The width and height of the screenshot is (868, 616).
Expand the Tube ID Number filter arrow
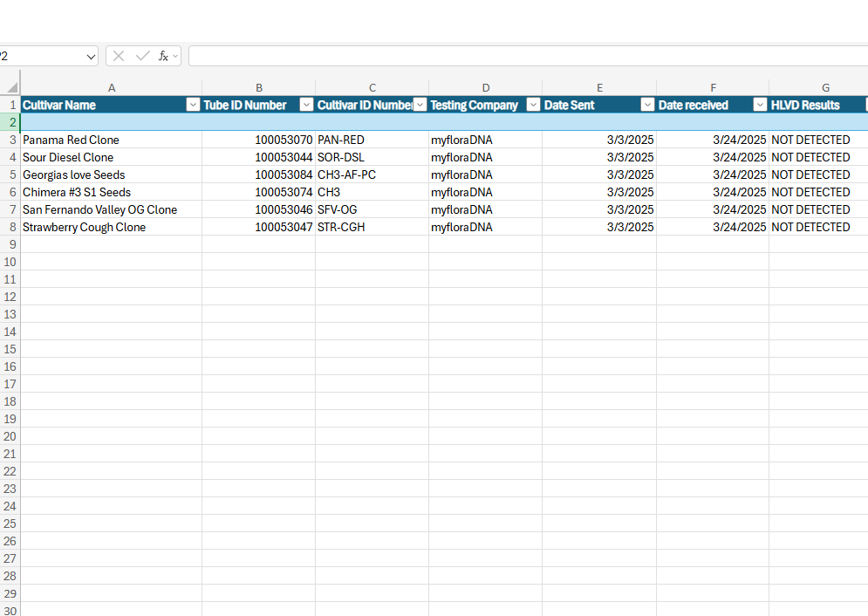pyautogui.click(x=306, y=105)
